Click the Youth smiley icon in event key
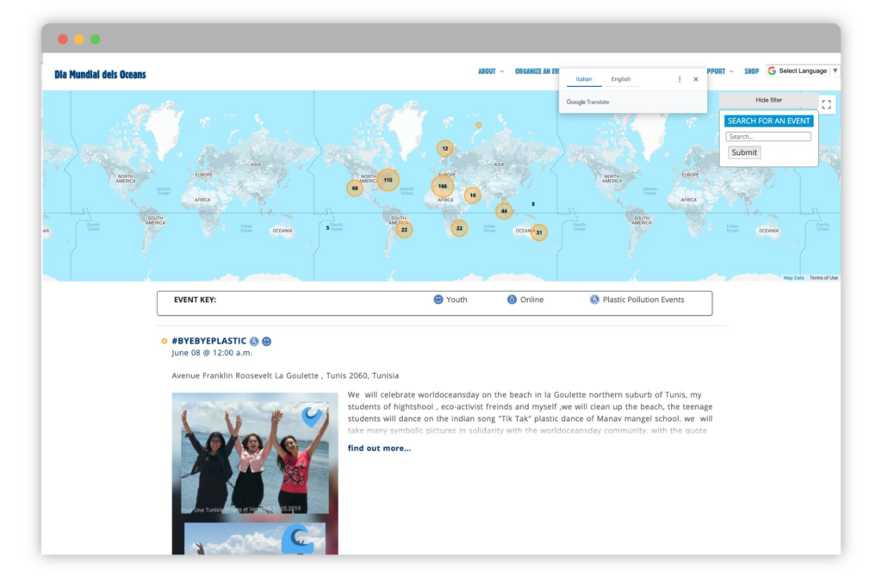 [438, 300]
